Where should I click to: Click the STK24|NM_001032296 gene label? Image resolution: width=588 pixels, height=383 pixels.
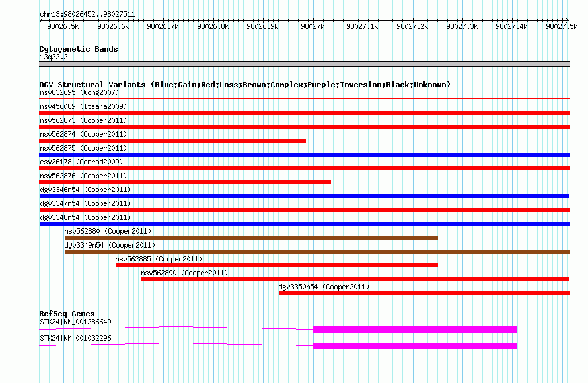[x=75, y=338]
